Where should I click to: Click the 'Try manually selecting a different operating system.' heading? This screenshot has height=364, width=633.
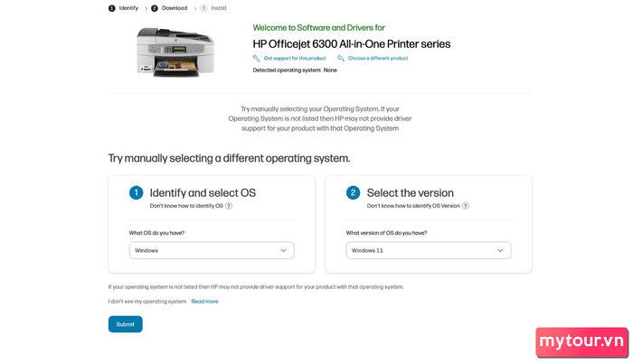point(229,158)
